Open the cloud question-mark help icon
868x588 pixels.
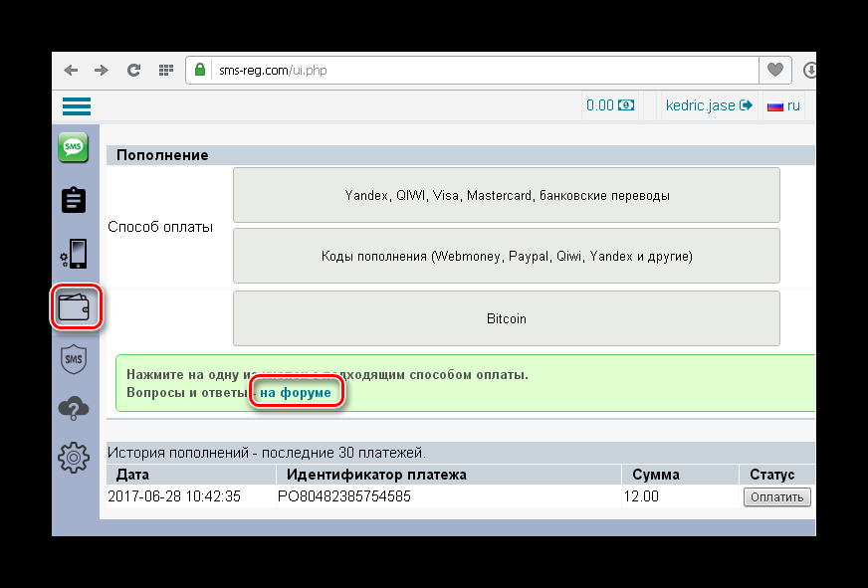(x=74, y=408)
